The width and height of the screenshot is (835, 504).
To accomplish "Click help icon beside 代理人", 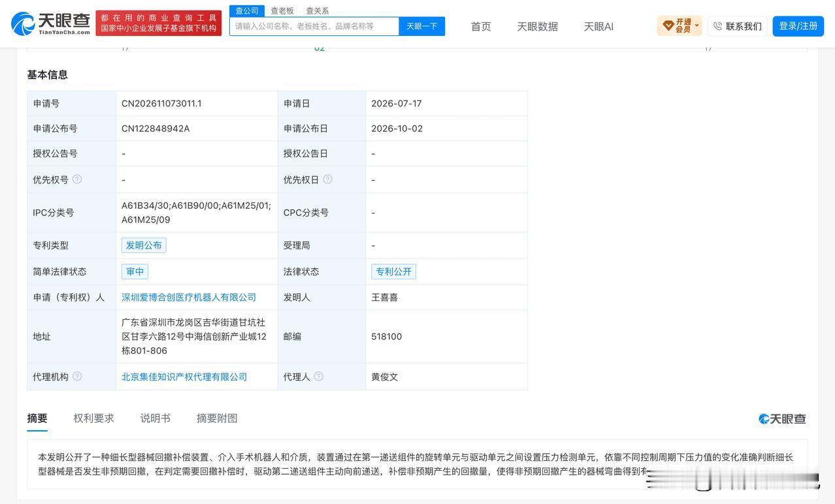I will (319, 376).
